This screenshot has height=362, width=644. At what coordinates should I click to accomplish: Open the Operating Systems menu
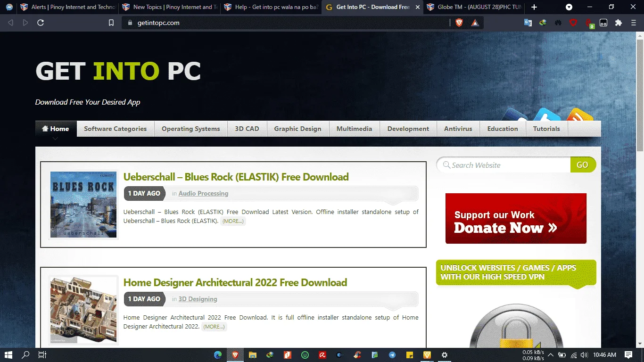tap(191, 129)
